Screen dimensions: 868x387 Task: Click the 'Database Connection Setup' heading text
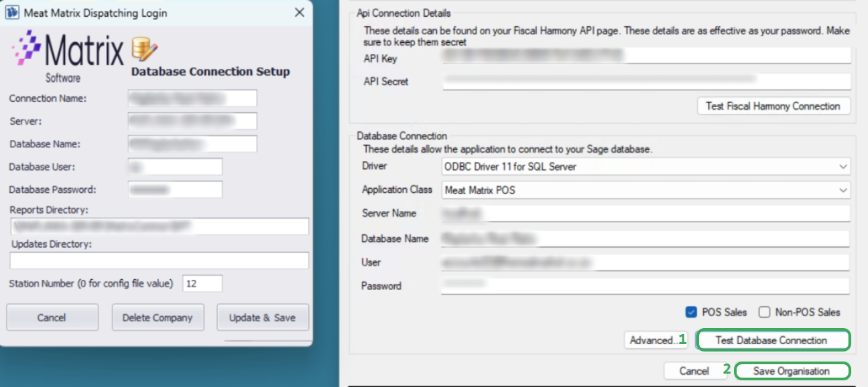coord(210,72)
